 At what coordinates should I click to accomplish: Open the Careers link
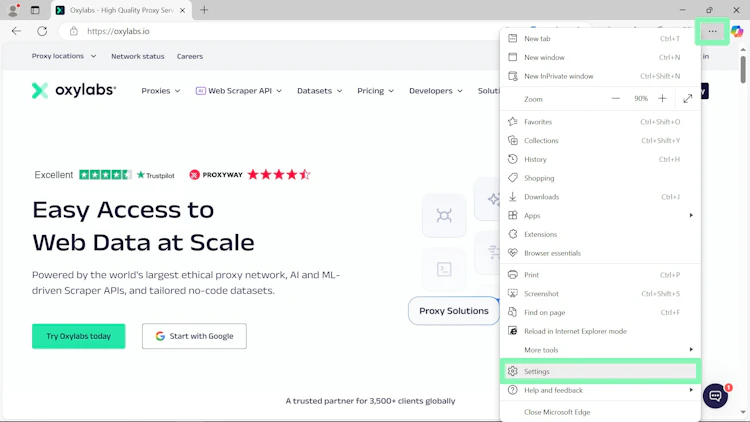[x=190, y=56]
